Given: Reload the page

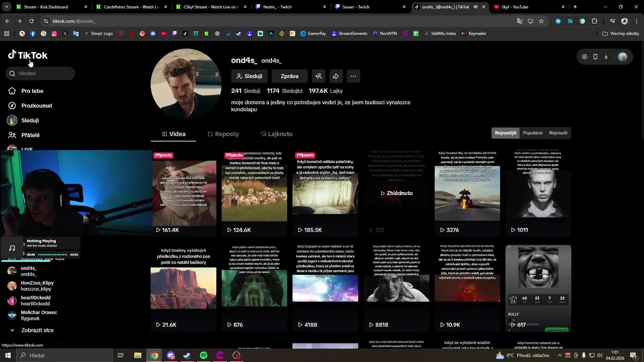Looking at the screenshot, I should coord(31,21).
